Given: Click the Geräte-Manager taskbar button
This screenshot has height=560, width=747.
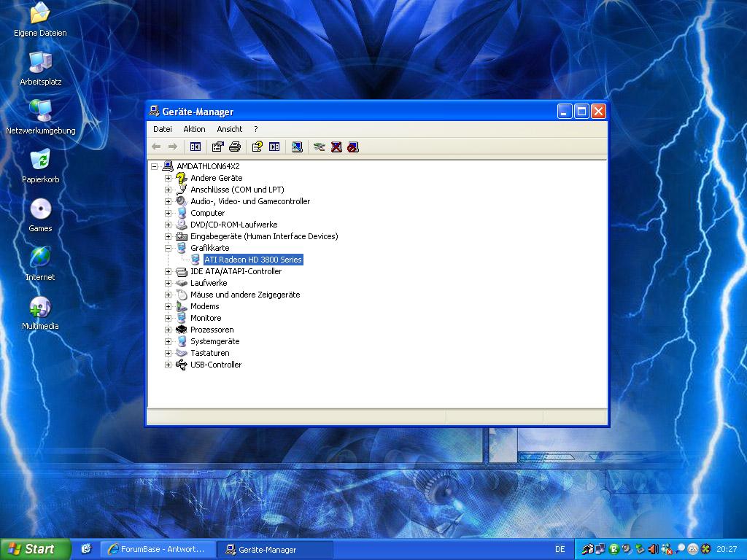Looking at the screenshot, I should (x=274, y=549).
